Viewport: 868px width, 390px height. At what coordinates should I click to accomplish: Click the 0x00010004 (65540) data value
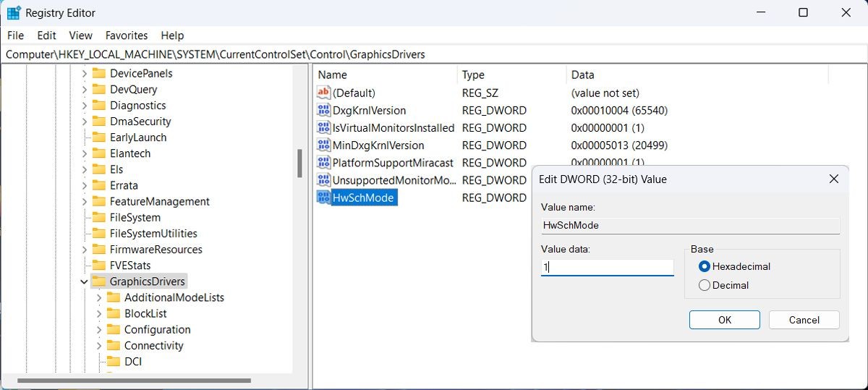click(619, 110)
